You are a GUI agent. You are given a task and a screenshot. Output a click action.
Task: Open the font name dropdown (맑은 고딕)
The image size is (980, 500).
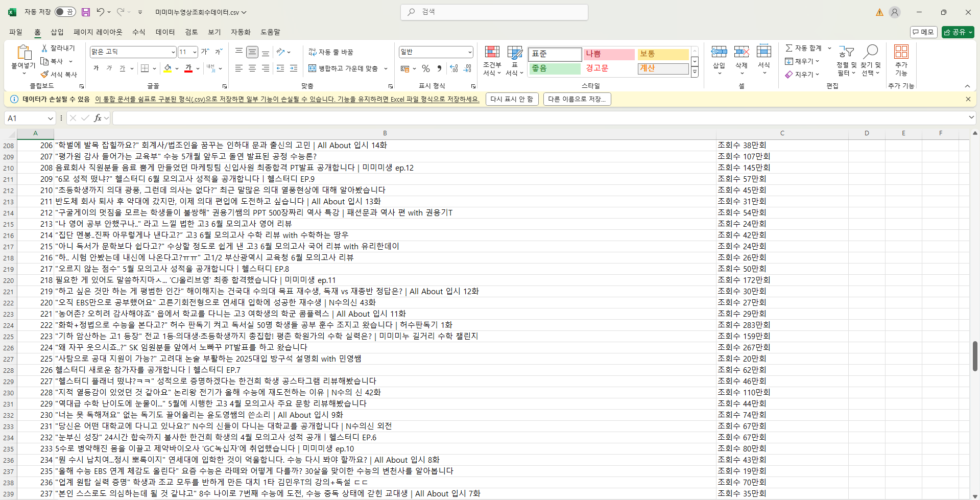click(173, 52)
